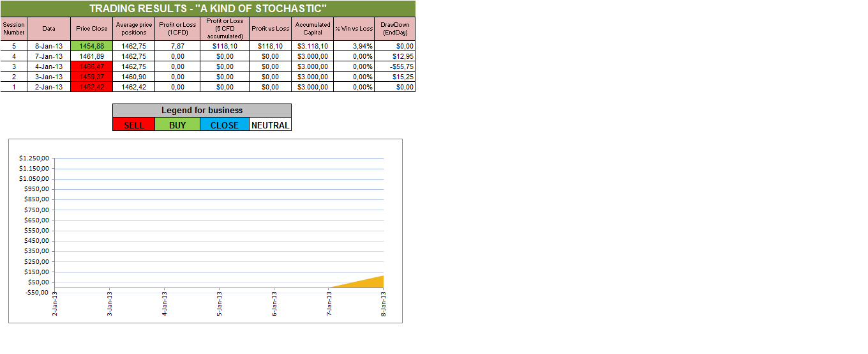
Task: Click red price close cell 1459,37
Action: tap(92, 77)
